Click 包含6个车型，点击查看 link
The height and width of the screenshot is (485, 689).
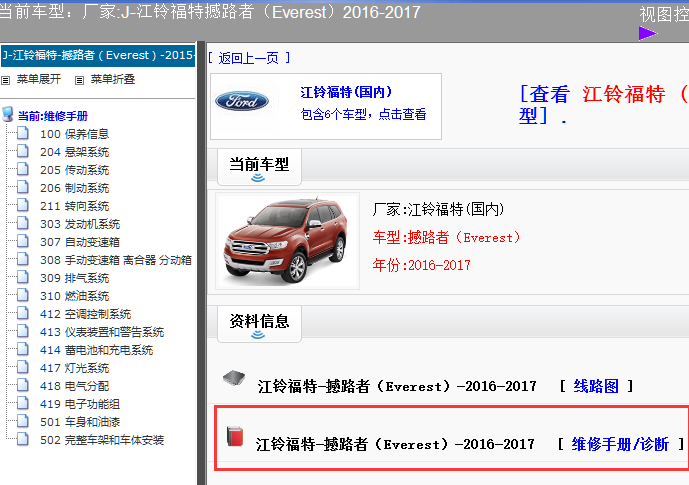click(363, 114)
